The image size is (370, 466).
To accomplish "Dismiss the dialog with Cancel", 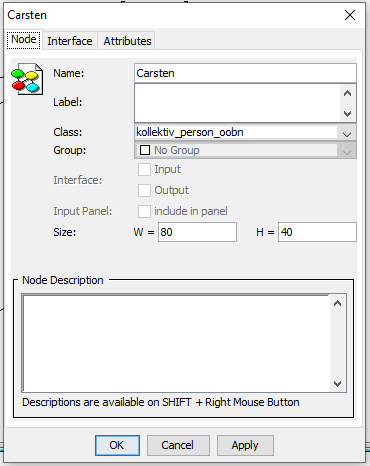I will click(178, 445).
